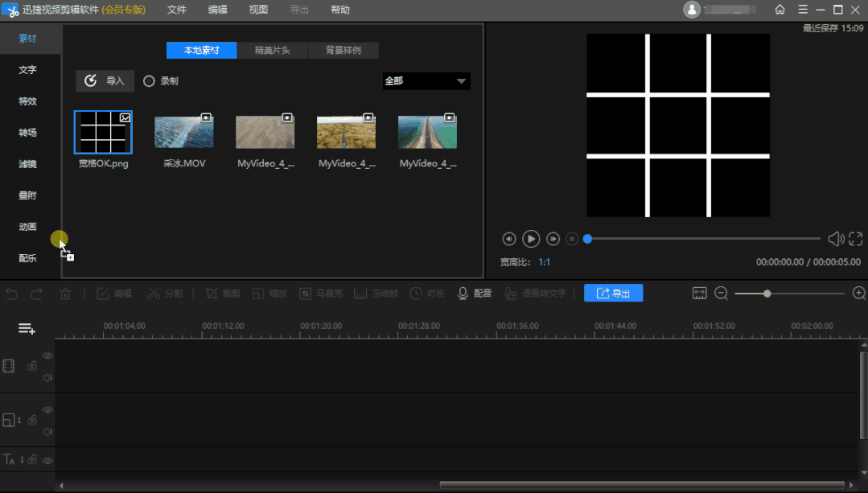This screenshot has width=868, height=493.
Task: Click the blue 导出 export button
Action: 613,294
